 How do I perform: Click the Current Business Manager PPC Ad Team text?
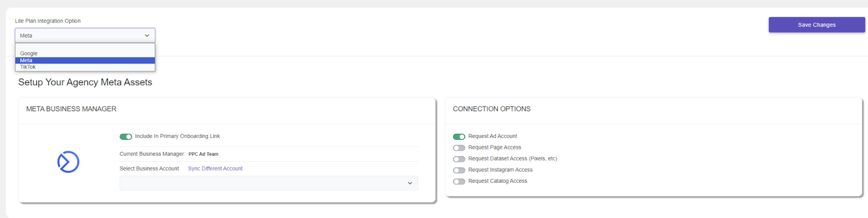tap(203, 154)
